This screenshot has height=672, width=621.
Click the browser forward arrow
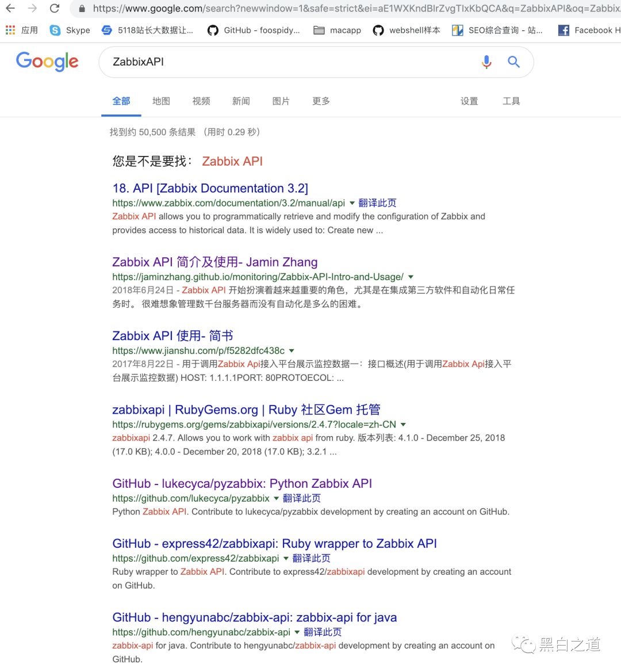pos(33,8)
